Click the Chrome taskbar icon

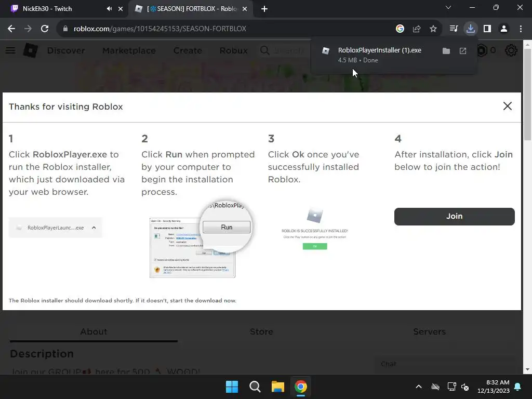(301, 387)
